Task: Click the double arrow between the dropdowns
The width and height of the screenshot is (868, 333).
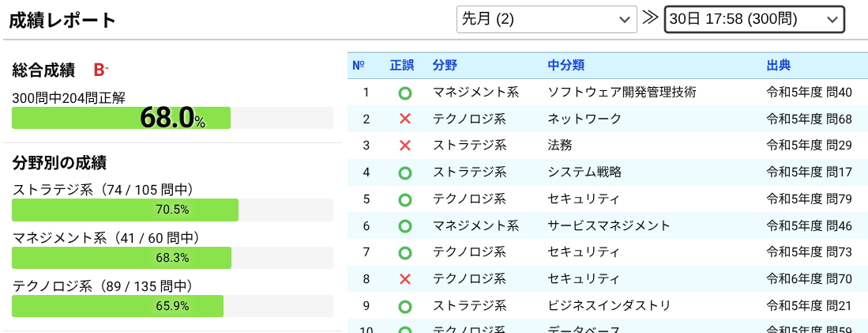Action: point(650,19)
